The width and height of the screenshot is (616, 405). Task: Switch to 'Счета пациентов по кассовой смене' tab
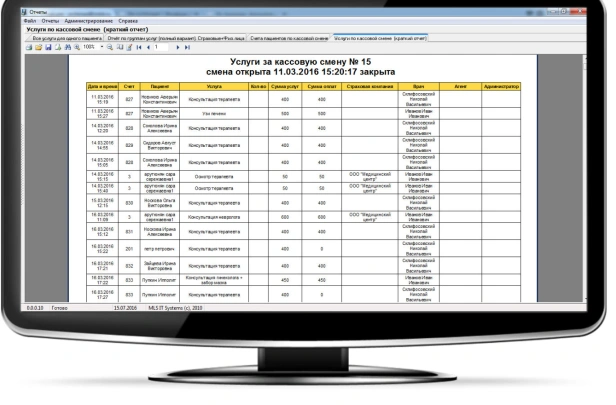click(x=288, y=38)
